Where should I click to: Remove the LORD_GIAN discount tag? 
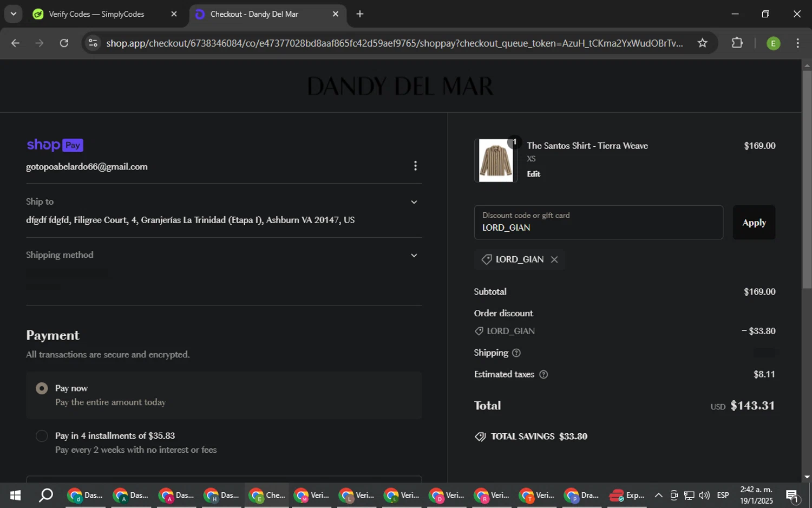pyautogui.click(x=554, y=259)
